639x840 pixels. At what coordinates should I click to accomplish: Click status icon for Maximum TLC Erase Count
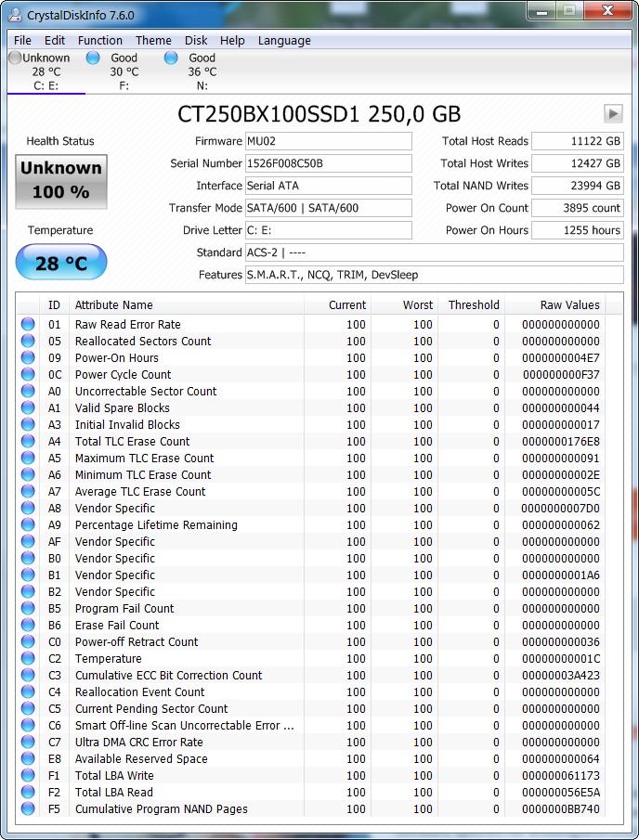[28, 458]
